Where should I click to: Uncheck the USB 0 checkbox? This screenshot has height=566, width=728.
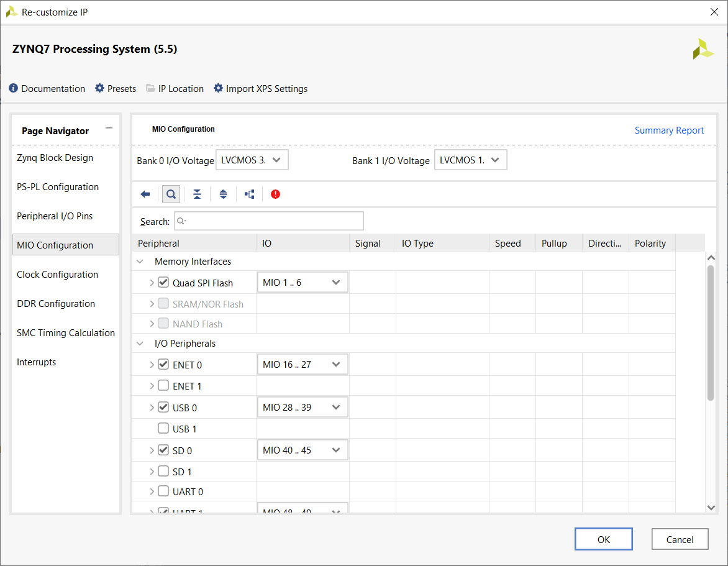coord(163,407)
